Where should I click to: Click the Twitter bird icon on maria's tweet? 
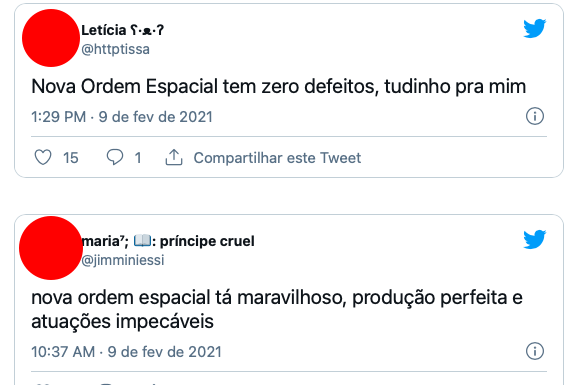click(x=535, y=240)
